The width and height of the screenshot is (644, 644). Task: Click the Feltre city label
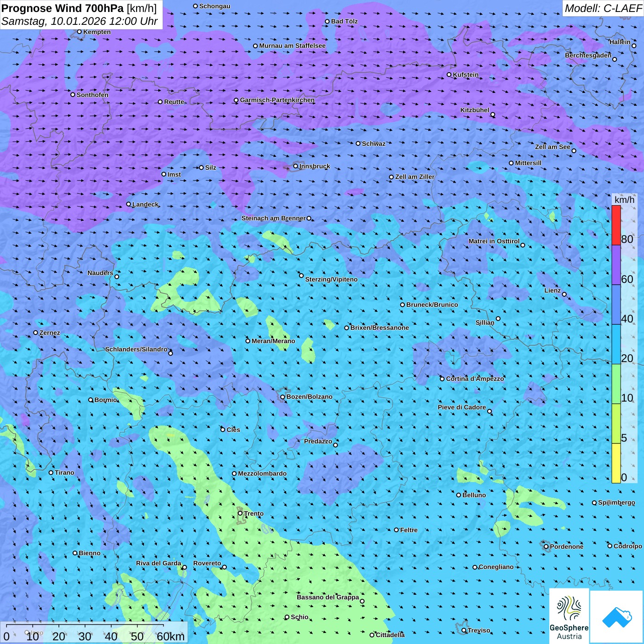(409, 530)
